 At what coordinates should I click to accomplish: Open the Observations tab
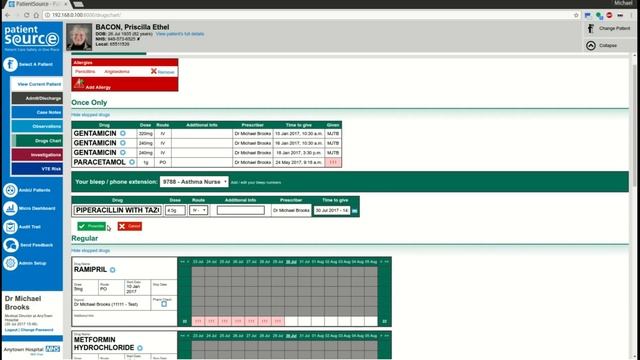[x=37, y=126]
